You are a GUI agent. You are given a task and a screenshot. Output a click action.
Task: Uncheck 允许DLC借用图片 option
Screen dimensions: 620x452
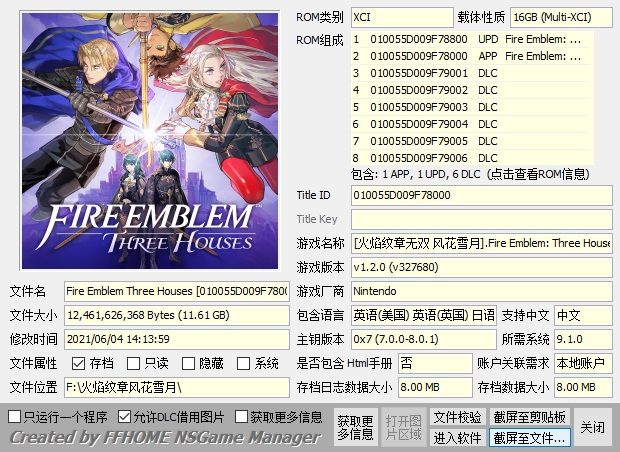pos(124,416)
